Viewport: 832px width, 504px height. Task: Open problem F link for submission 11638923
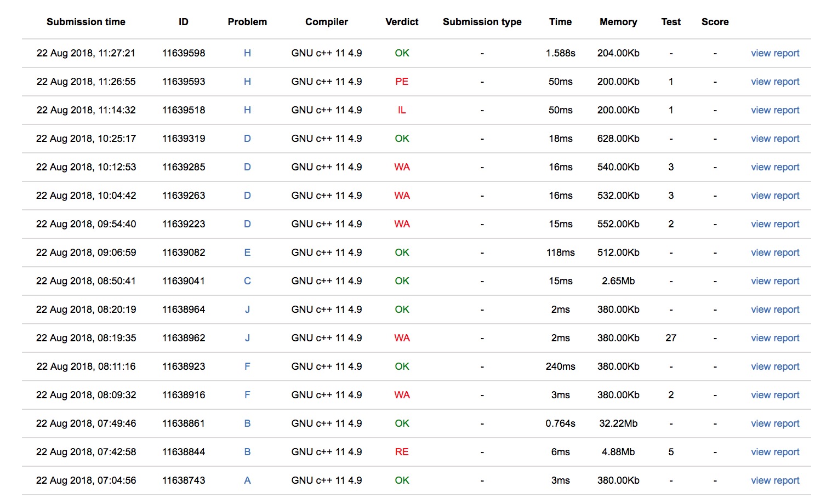(247, 366)
